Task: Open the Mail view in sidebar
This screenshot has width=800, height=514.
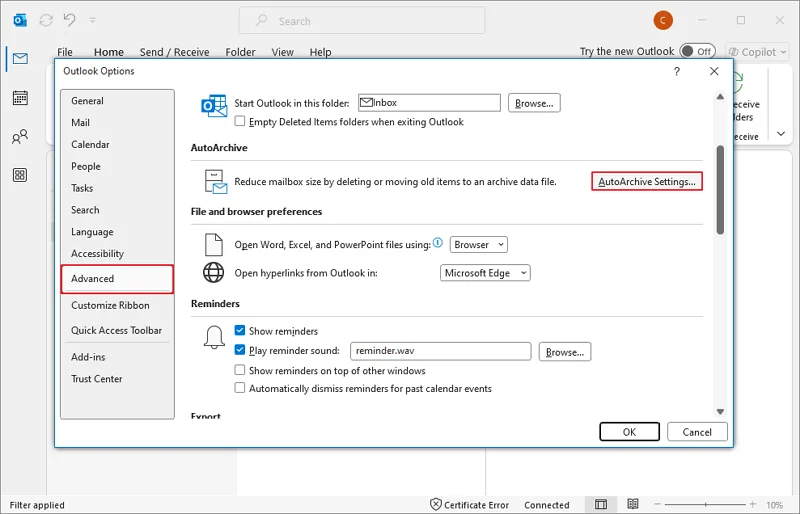Action: 20,59
